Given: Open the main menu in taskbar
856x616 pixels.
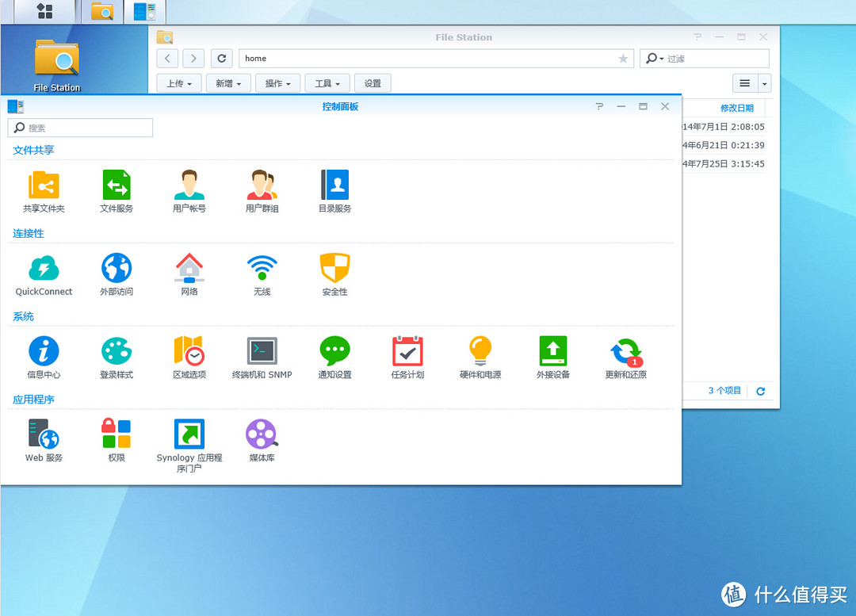Looking at the screenshot, I should click(44, 11).
